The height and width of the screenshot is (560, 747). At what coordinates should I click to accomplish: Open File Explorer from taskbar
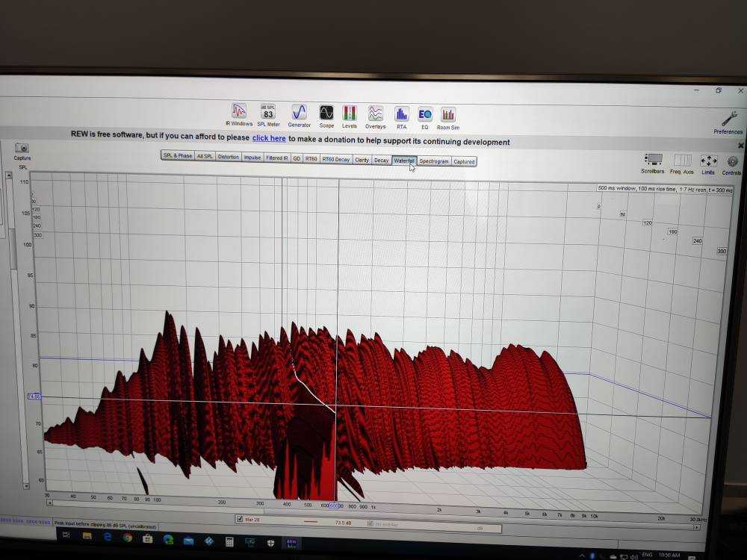(87, 536)
